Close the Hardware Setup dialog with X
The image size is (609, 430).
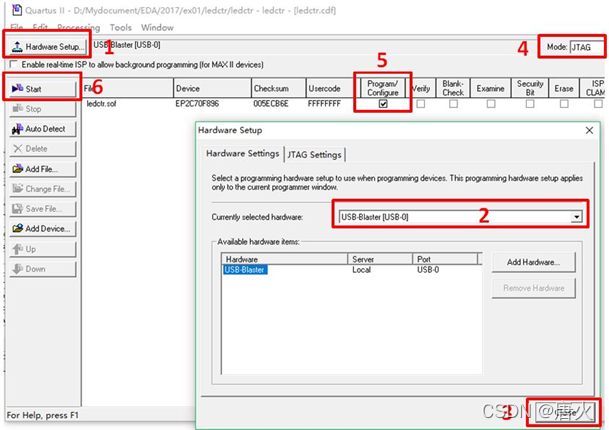589,131
